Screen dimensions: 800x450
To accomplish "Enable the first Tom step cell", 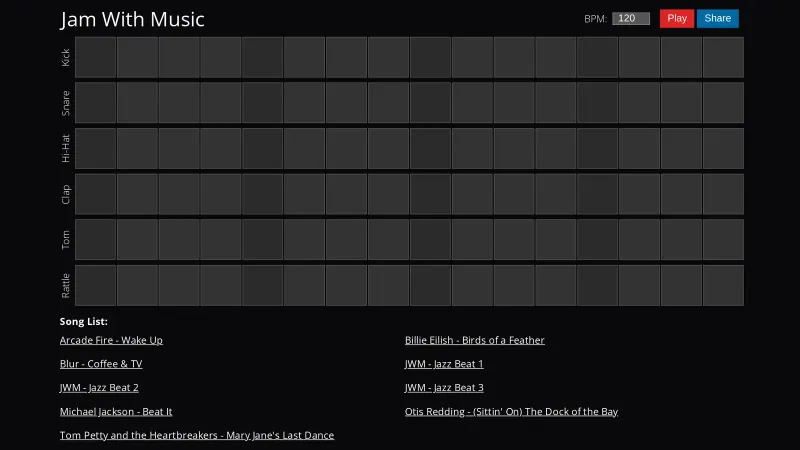I will point(96,240).
